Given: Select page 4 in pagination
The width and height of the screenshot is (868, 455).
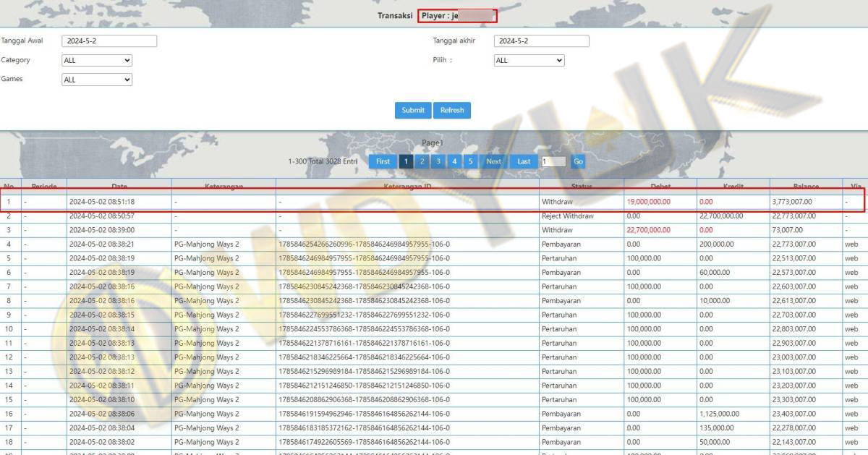Looking at the screenshot, I should tap(454, 161).
